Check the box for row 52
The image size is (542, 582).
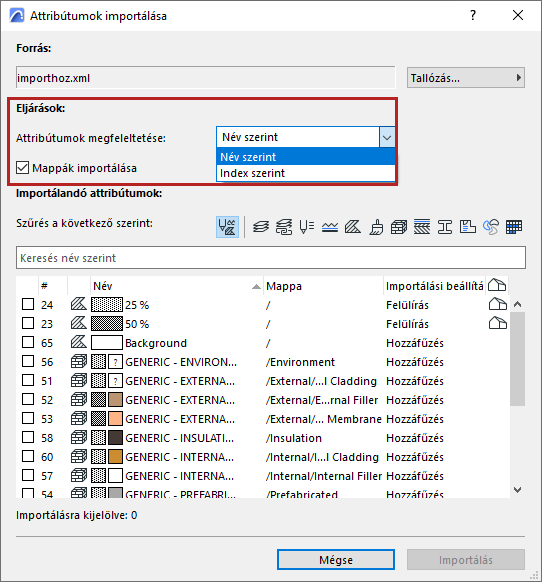point(28,399)
